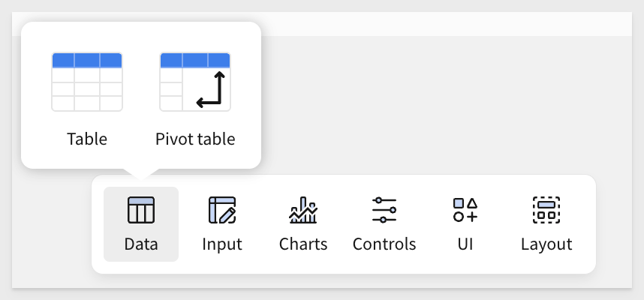
Task: Click the "Charts" label in toolbar
Action: [303, 244]
